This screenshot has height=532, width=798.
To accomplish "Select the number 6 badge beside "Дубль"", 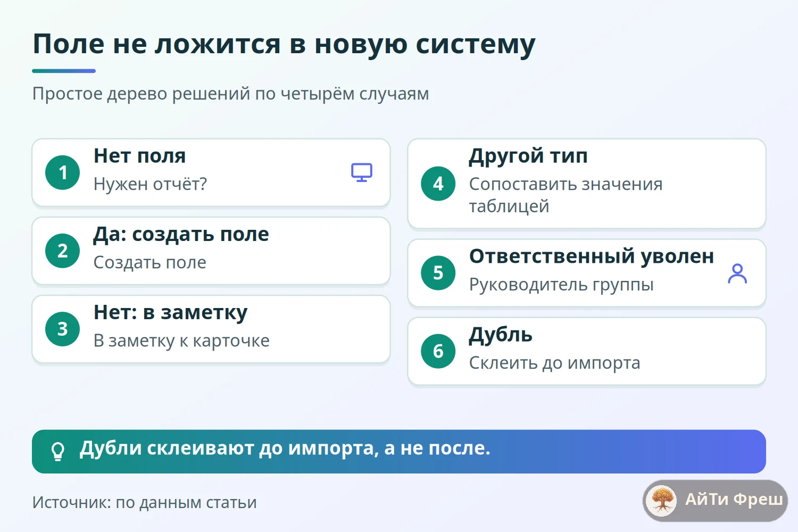I will [438, 351].
